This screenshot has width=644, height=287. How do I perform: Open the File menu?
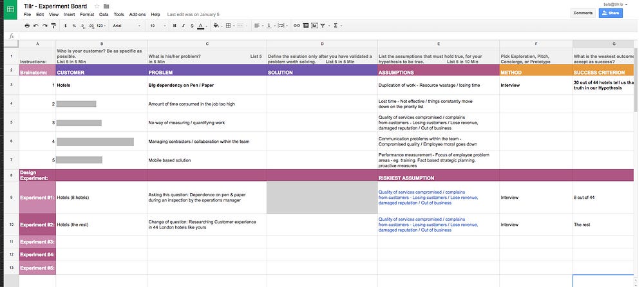pos(27,14)
